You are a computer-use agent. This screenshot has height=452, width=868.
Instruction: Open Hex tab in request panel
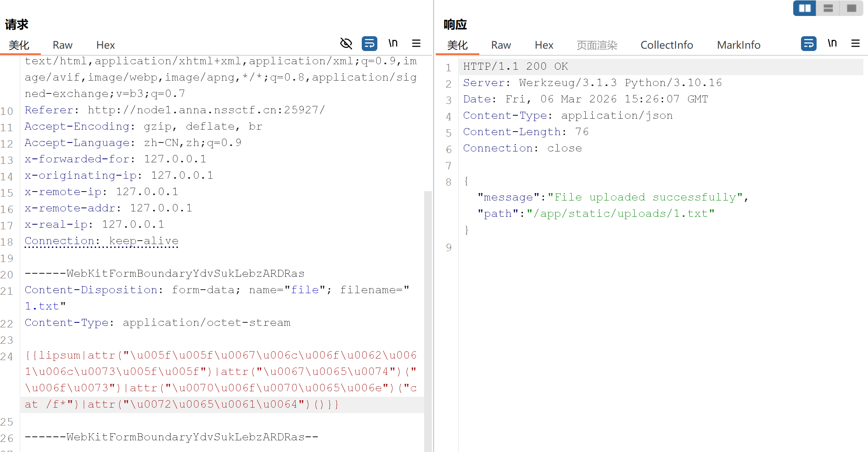pos(105,45)
